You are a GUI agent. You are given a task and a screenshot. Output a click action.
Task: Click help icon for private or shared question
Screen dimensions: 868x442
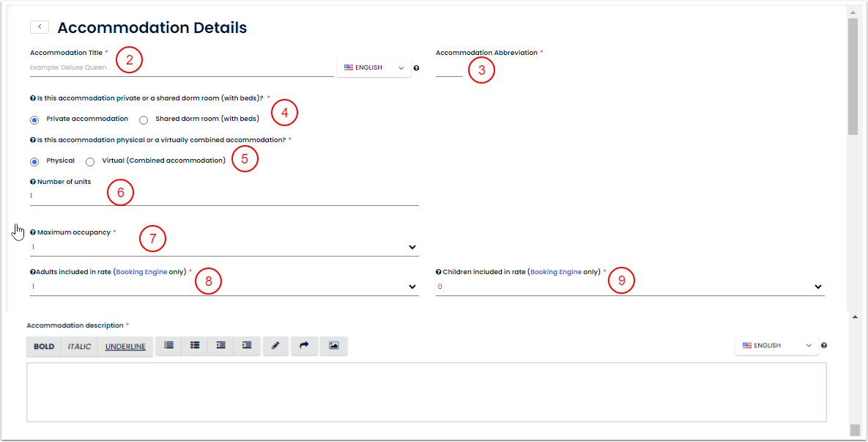click(33, 98)
